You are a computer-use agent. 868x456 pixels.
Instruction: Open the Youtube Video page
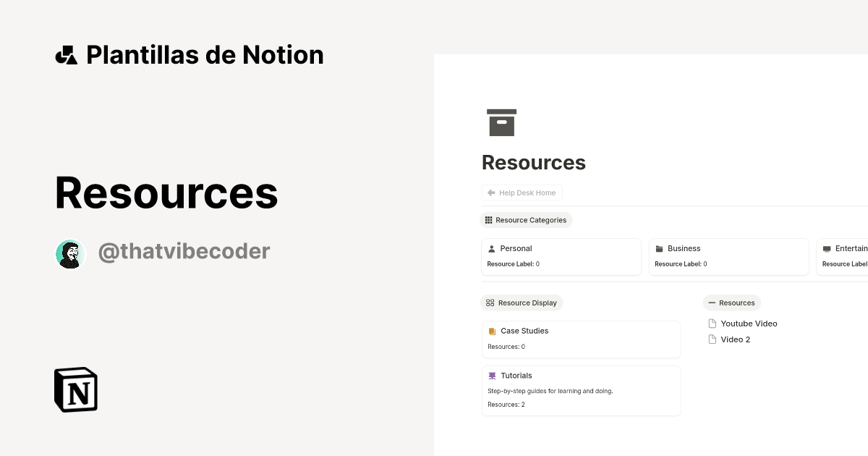[749, 324]
